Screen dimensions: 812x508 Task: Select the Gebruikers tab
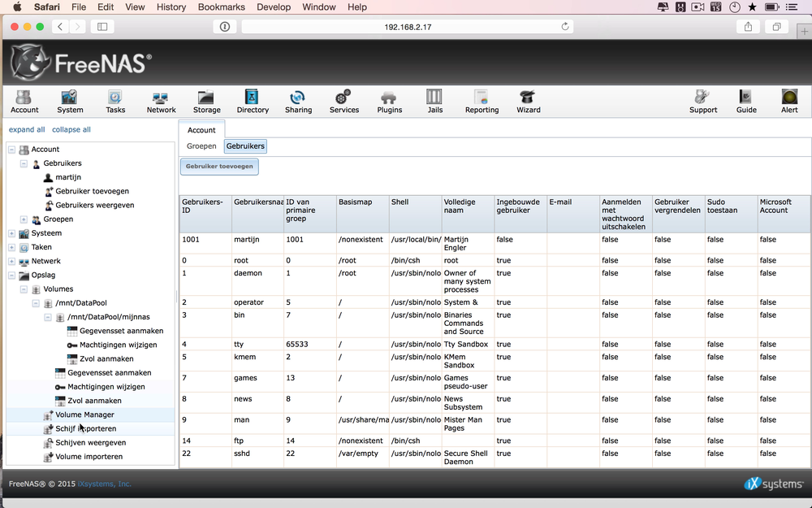(x=245, y=146)
